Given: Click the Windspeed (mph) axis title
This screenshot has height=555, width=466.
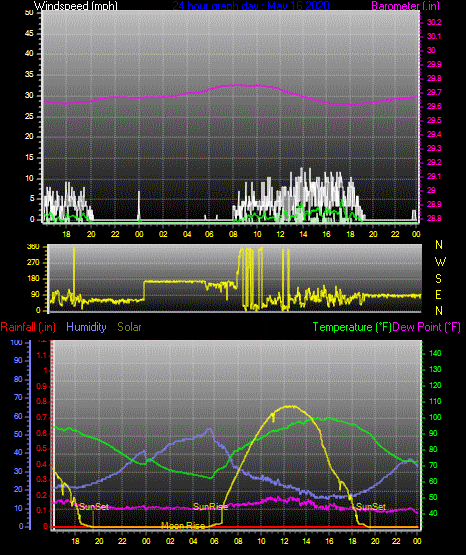Looking at the screenshot, I should [76, 5].
